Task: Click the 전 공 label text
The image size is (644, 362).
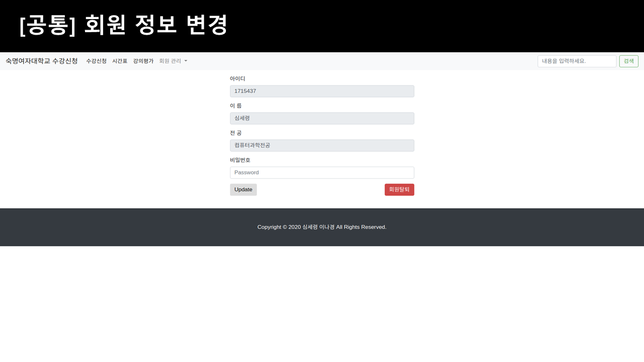Action: [235, 133]
